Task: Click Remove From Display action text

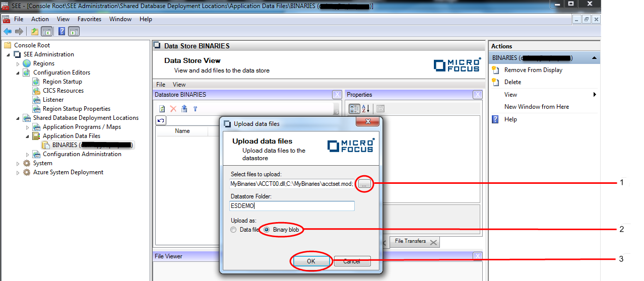Action: pos(533,70)
